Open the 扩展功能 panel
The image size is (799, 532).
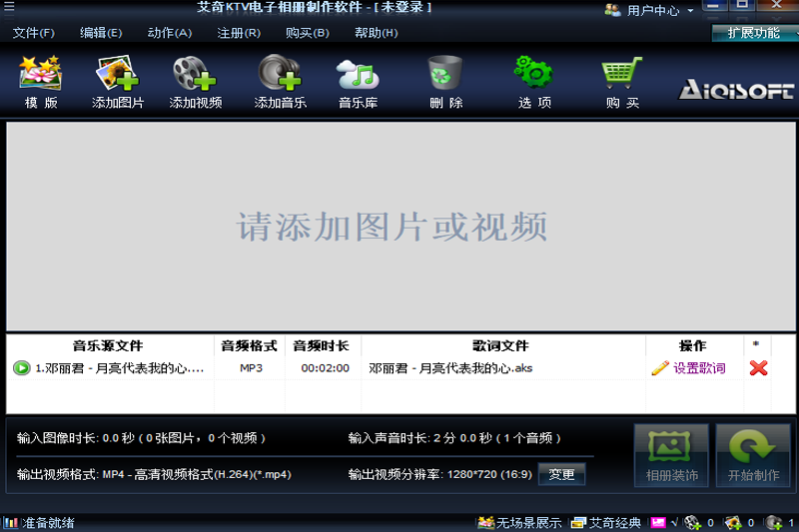click(754, 33)
